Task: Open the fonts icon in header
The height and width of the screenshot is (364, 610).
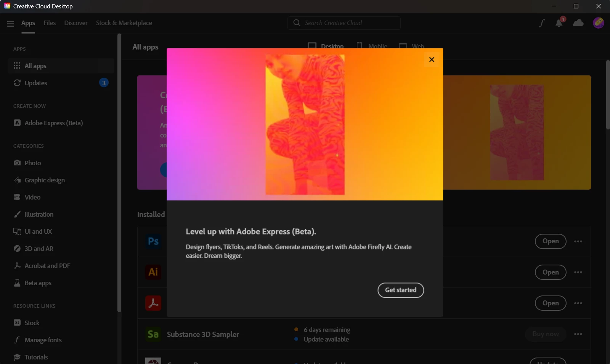Action: 542,23
